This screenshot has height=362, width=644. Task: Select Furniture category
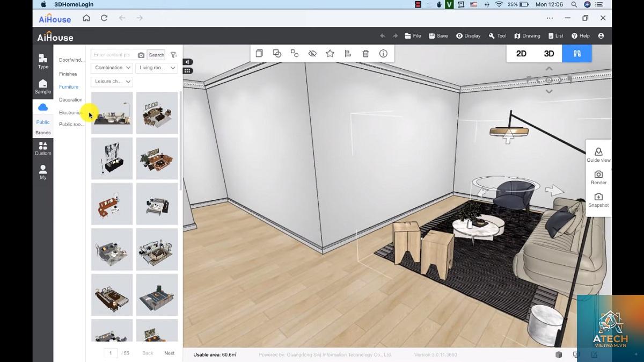point(69,87)
